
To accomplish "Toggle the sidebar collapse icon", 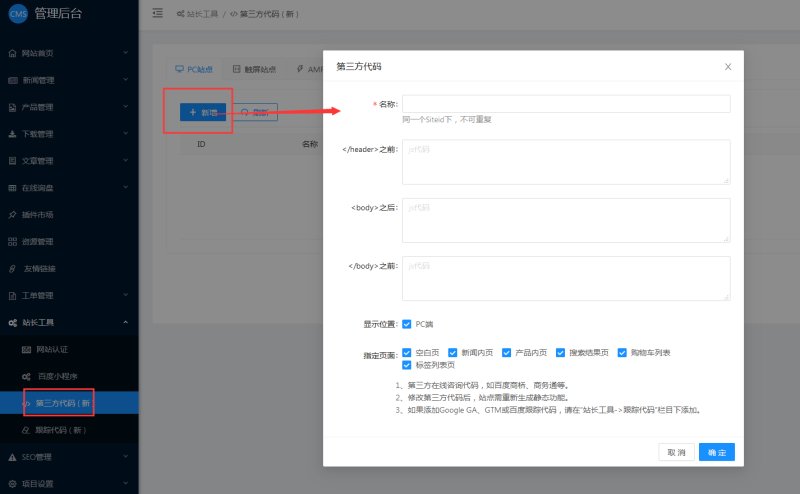I will 157,13.
